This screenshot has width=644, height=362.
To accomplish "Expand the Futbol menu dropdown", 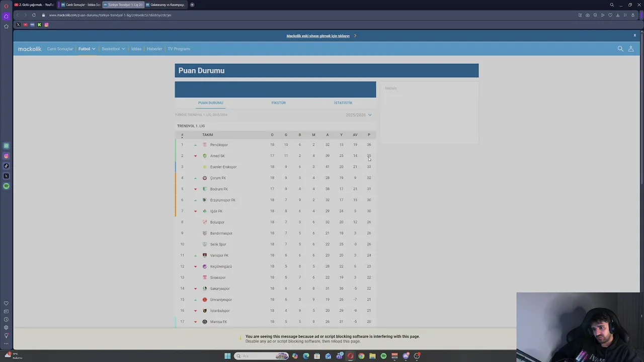I will pos(87,49).
